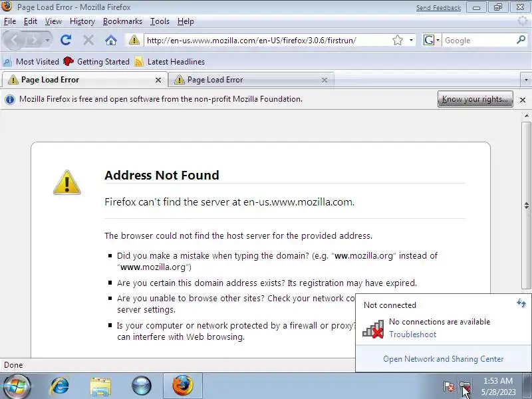This screenshot has width=532, height=399.
Task: Open Windows Explorer folder taskbar icon
Action: click(100, 386)
